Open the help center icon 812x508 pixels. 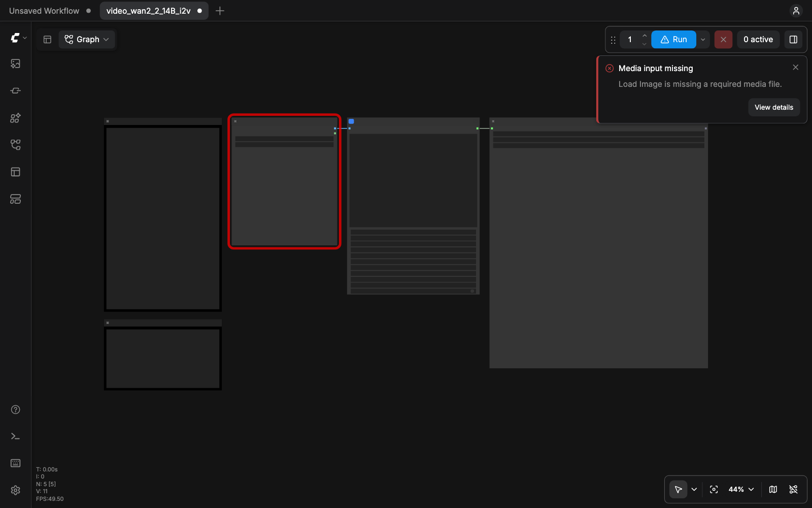(16, 409)
